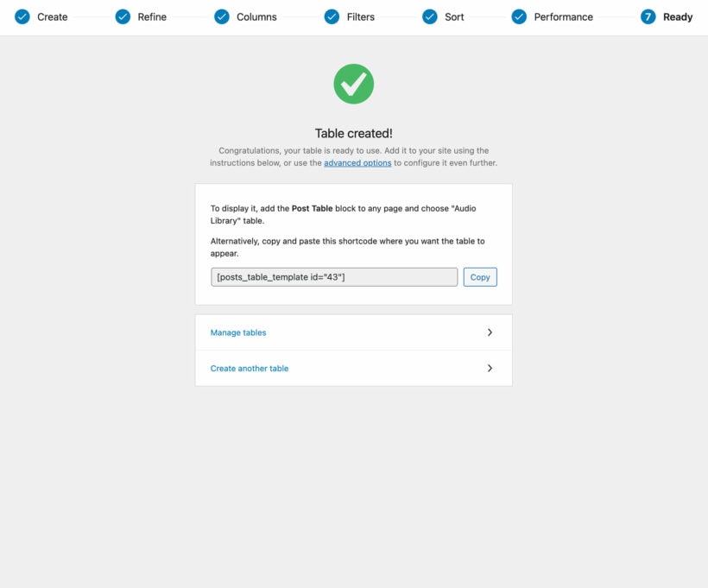Click the Create another table link
Image resolution: width=708 pixels, height=588 pixels.
pos(249,368)
